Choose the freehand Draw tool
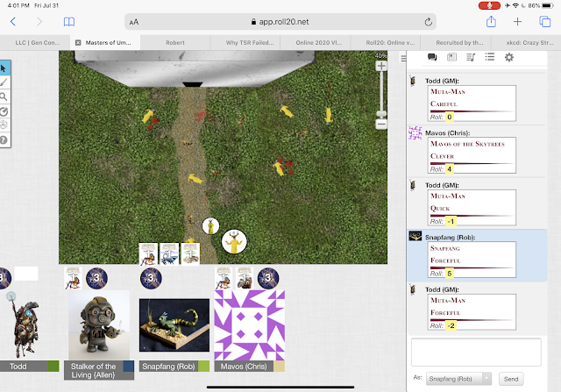The height and width of the screenshot is (392, 561). click(4, 82)
